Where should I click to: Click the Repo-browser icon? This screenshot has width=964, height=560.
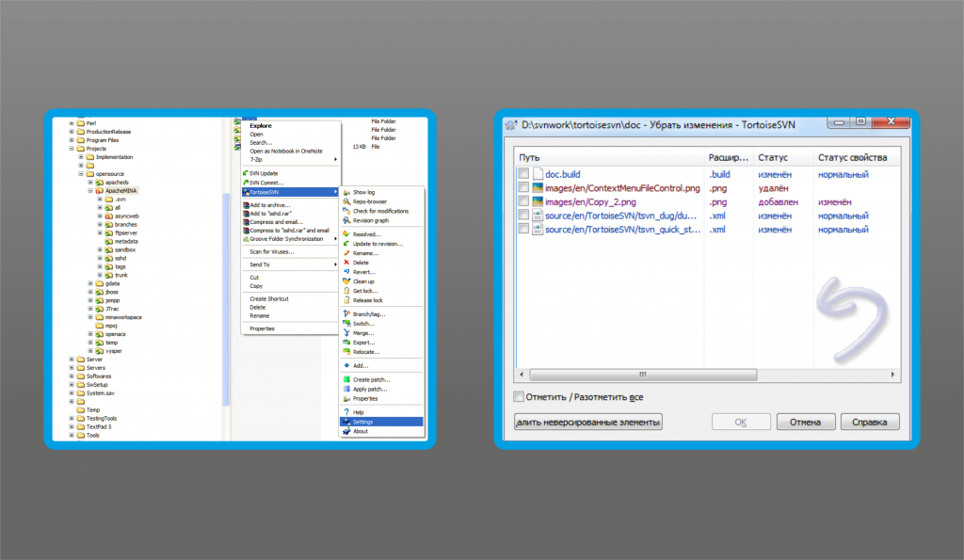(x=346, y=201)
